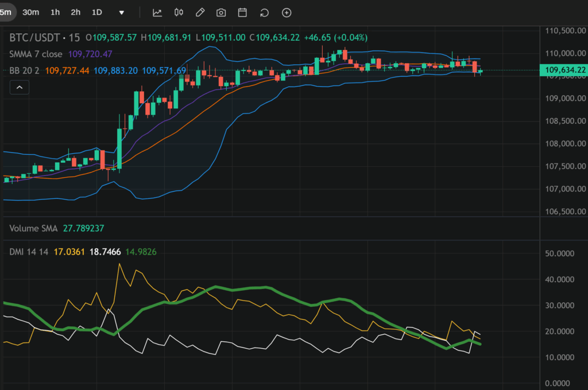The width and height of the screenshot is (588, 390).
Task: Click the Volume SMA indicator label
Action: click(x=33, y=228)
